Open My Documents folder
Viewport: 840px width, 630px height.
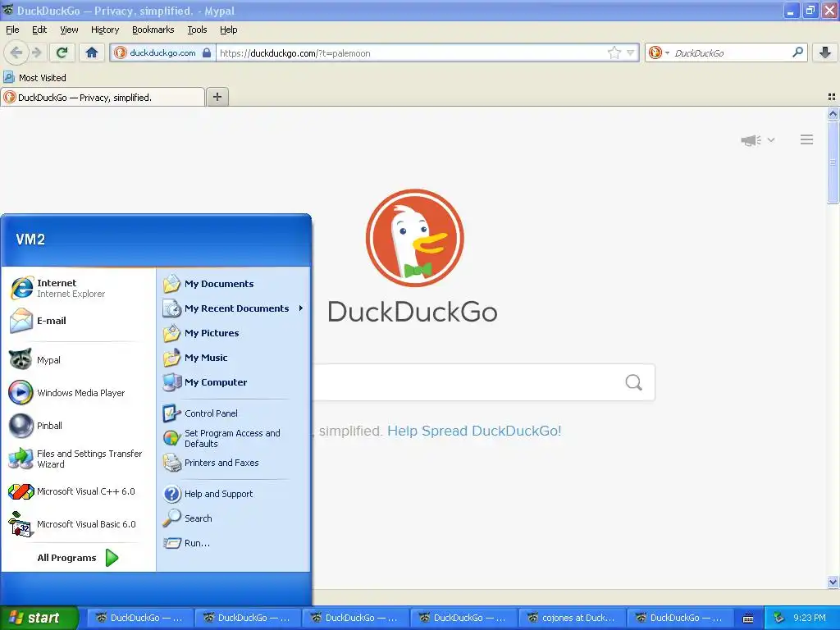(233, 284)
